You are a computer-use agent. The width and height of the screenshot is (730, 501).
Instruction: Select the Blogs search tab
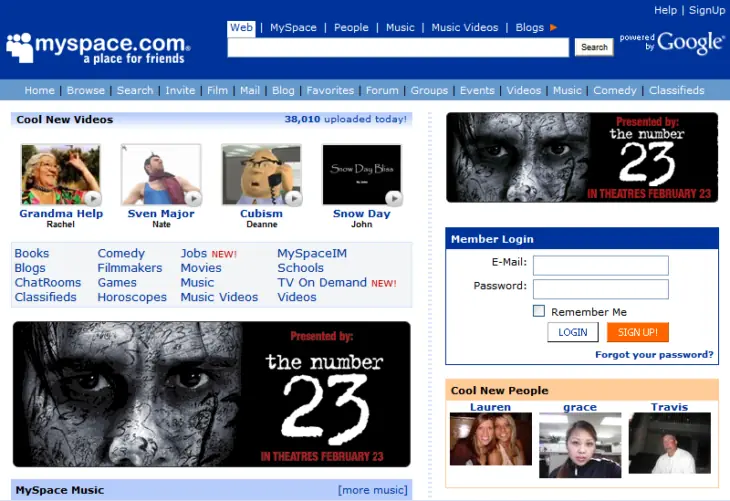coord(529,27)
